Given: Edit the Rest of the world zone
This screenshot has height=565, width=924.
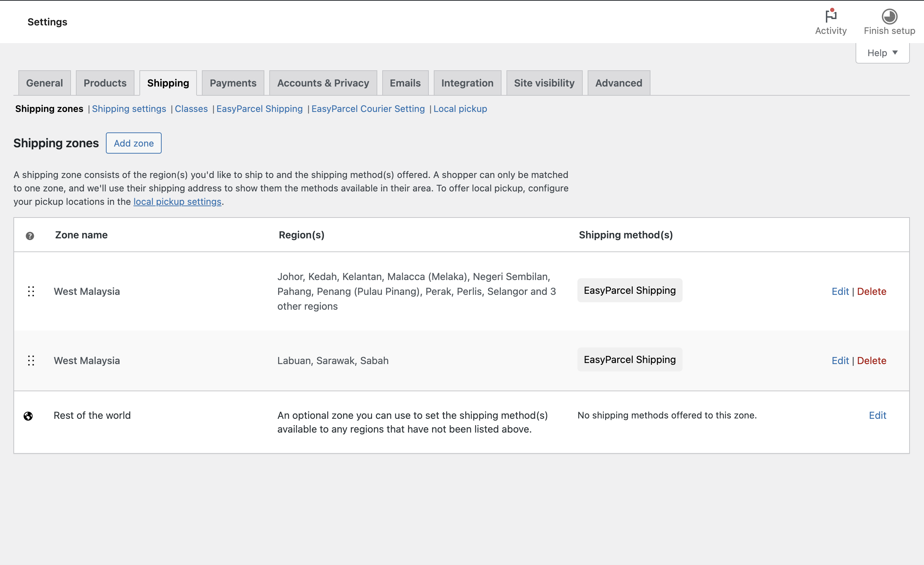Looking at the screenshot, I should pos(877,415).
